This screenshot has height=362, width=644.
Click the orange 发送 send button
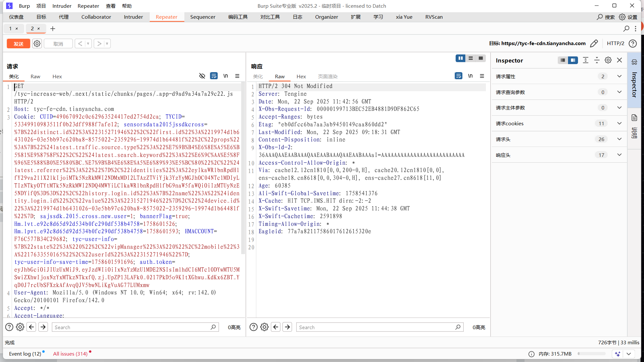click(18, 43)
